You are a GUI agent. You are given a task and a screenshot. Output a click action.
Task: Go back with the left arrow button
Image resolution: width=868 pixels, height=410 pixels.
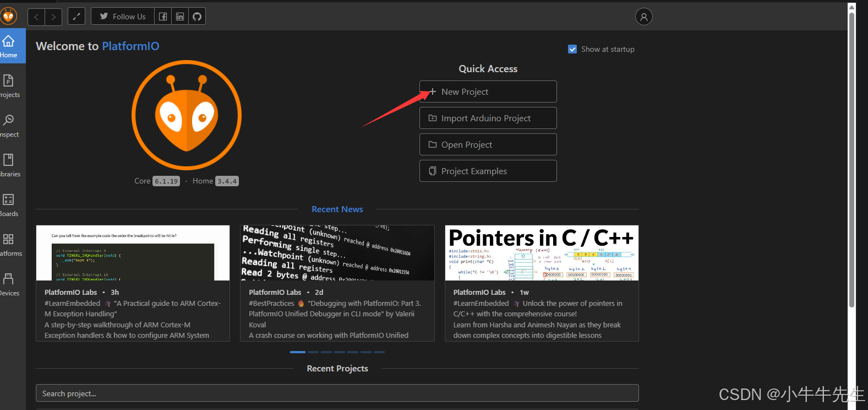pos(36,17)
